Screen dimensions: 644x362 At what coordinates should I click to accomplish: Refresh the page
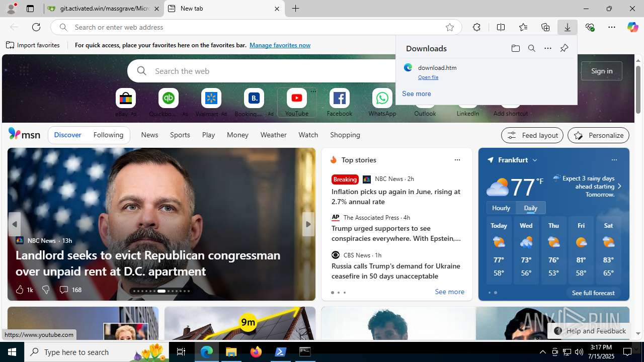36,27
